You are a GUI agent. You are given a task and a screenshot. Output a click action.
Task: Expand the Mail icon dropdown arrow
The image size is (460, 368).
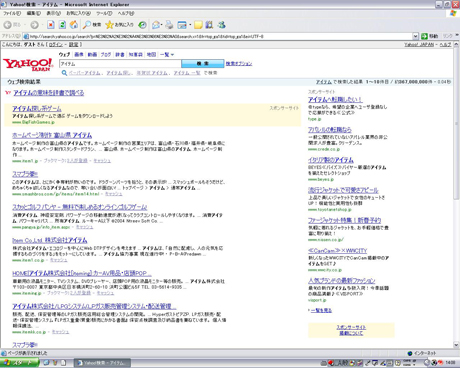tap(162, 25)
